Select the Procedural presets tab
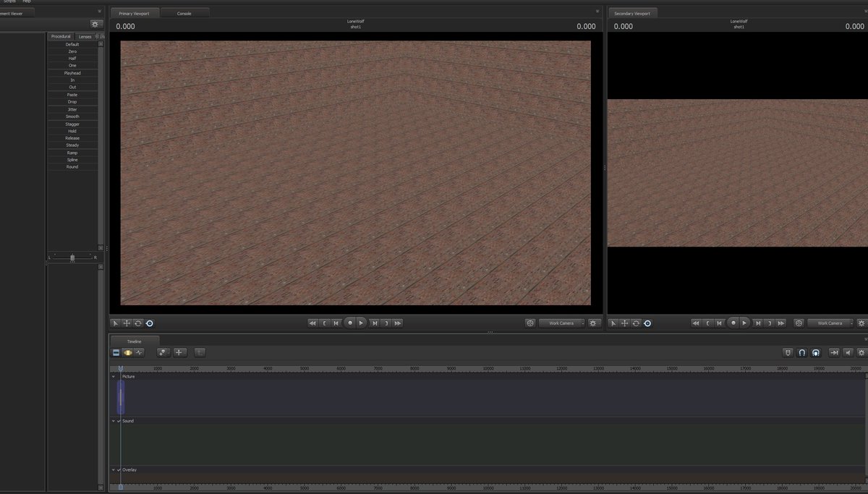Image resolution: width=868 pixels, height=494 pixels. [61, 36]
